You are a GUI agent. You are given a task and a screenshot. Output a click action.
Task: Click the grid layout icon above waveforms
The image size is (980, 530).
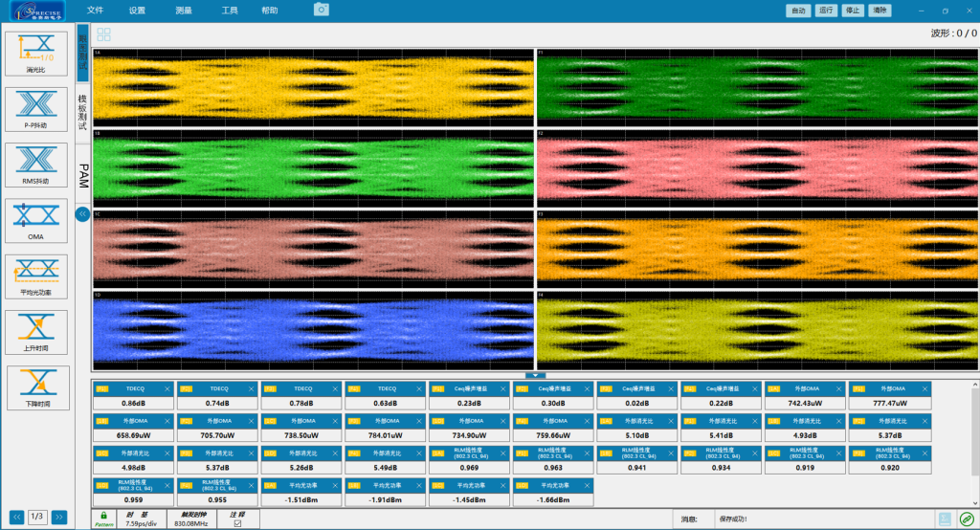(x=103, y=34)
